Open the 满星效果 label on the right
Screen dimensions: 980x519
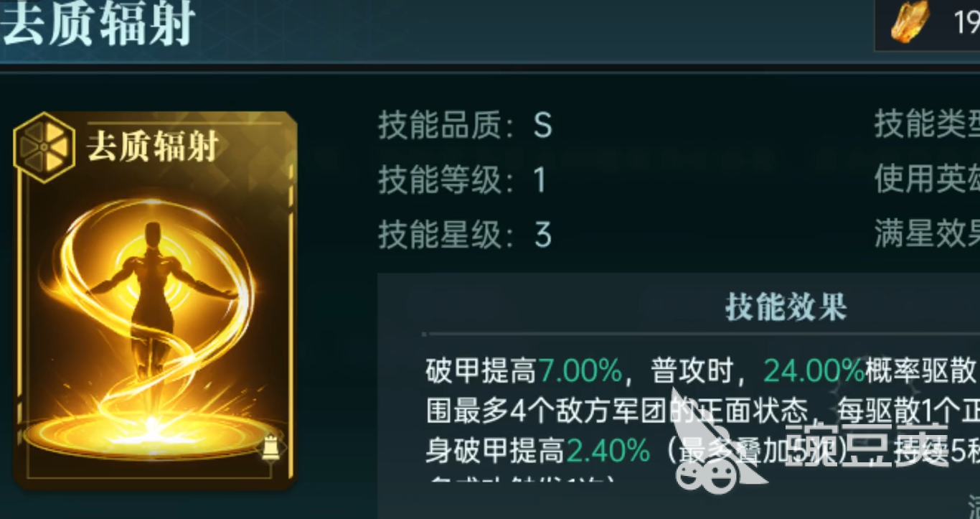pos(927,234)
